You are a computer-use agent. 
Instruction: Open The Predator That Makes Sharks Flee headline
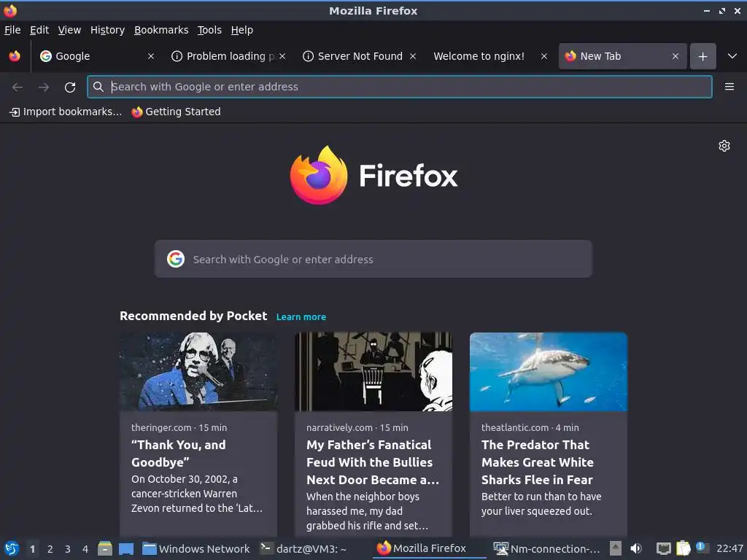[x=538, y=462]
